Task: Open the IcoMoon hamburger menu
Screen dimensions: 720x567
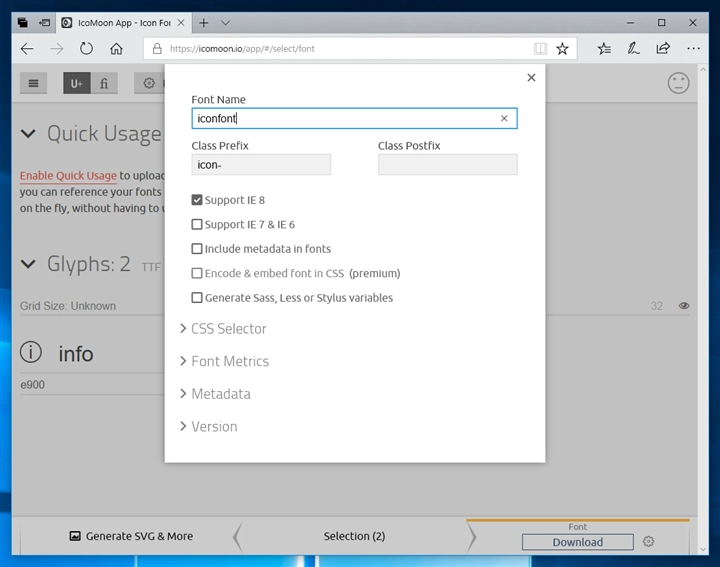Action: click(x=33, y=83)
